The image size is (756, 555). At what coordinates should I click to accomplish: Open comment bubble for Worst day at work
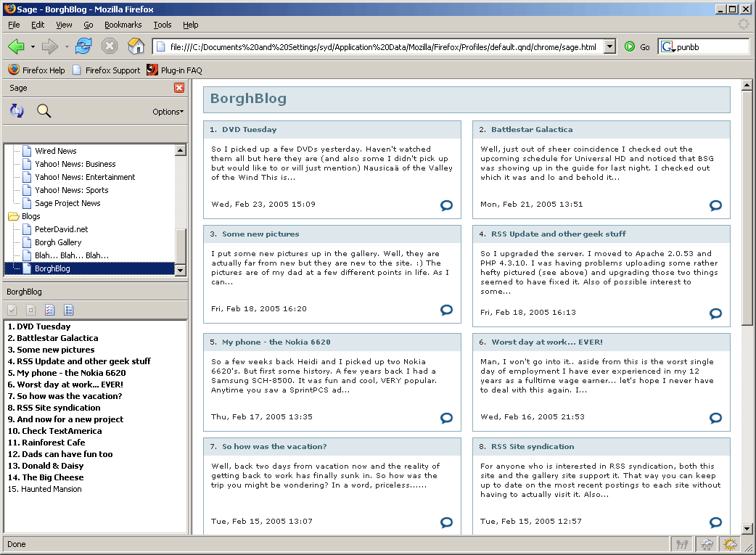pos(715,418)
